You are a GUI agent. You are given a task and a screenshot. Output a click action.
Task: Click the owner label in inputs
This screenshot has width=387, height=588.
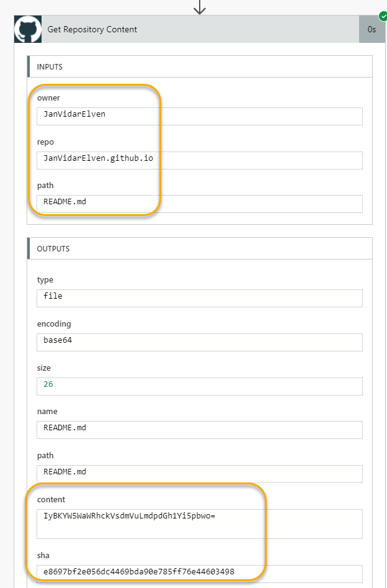point(48,98)
